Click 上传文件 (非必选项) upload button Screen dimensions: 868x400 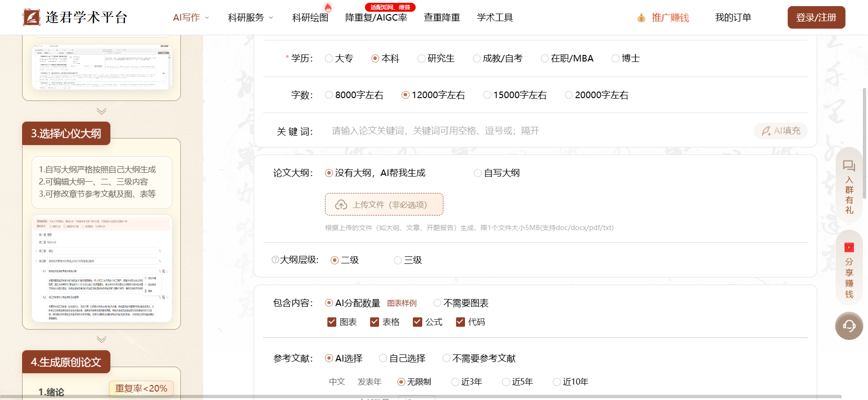point(384,204)
